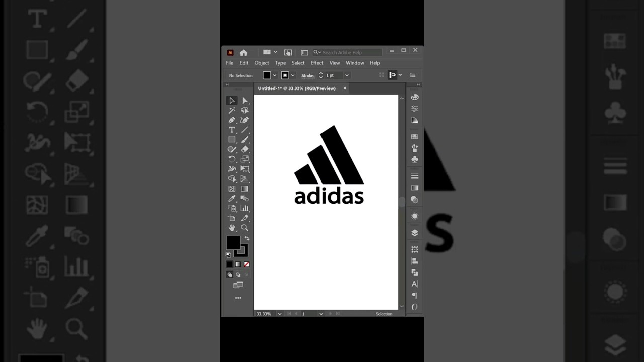Set paint mode to None

click(247, 264)
